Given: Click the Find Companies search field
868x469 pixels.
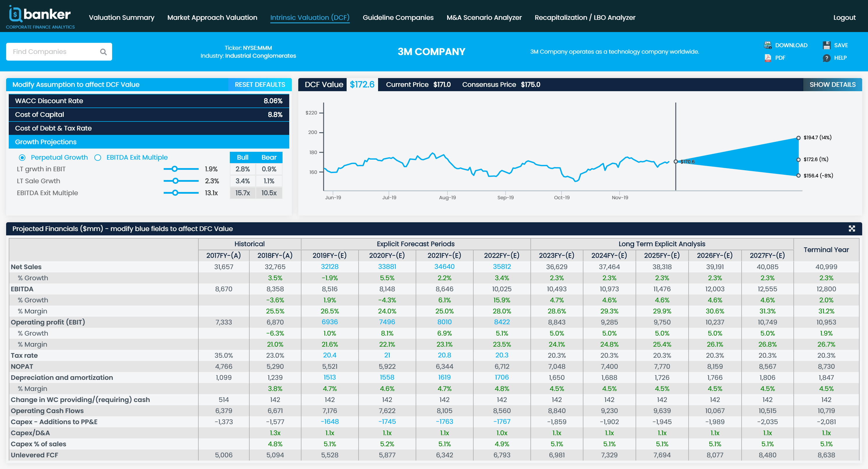Looking at the screenshot, I should tap(59, 52).
